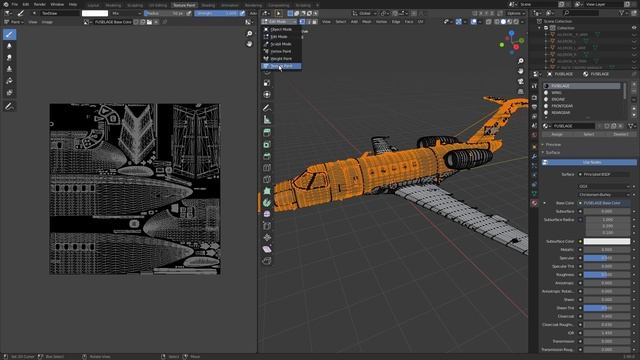The width and height of the screenshot is (640, 360).
Task: Click the white brush color swatch
Action: [x=95, y=13]
